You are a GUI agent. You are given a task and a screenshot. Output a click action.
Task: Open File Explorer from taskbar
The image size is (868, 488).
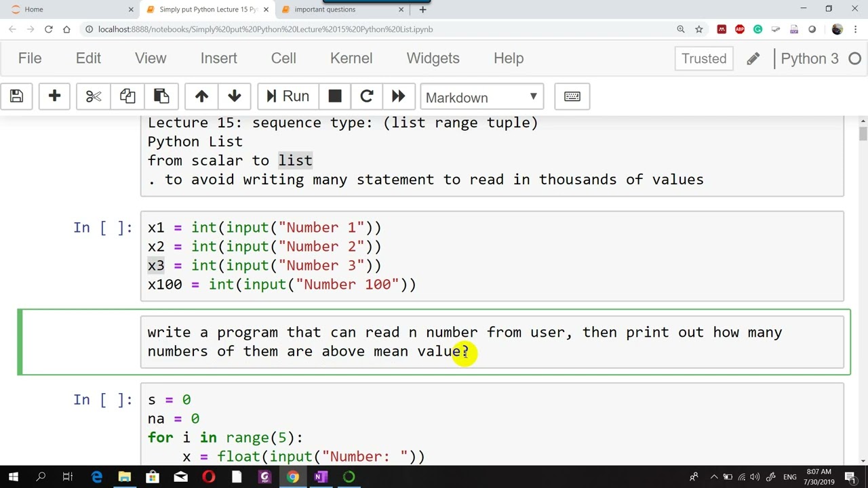125,477
